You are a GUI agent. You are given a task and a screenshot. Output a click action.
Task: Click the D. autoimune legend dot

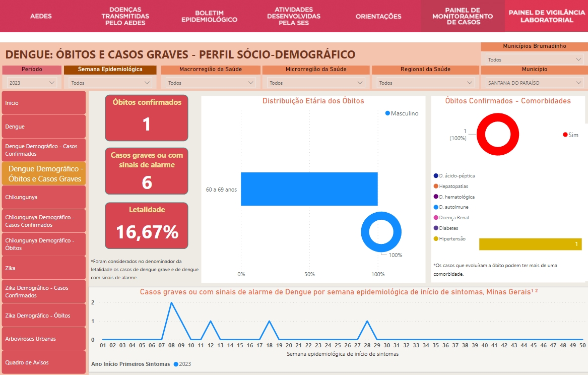[435, 207]
